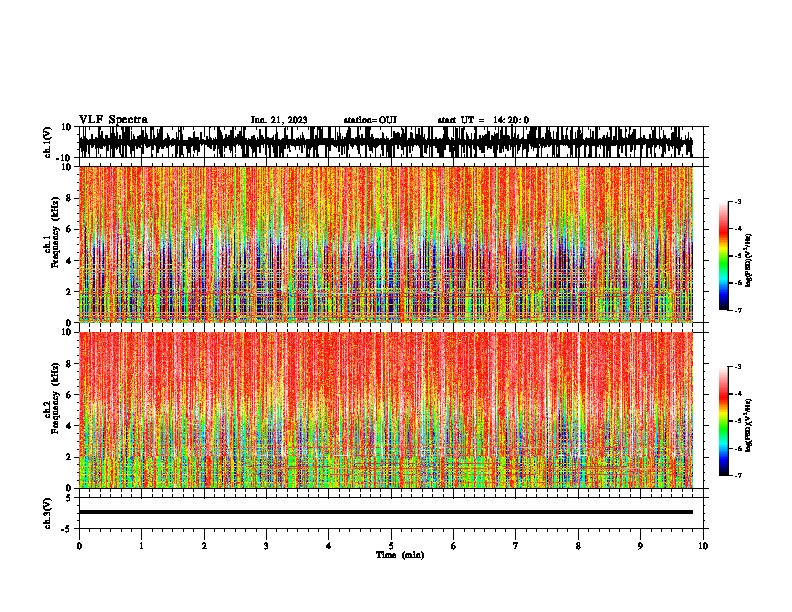Click the '8' kHz tick of ch.1 spectrogram
This screenshot has height=612, width=792.
click(69, 198)
